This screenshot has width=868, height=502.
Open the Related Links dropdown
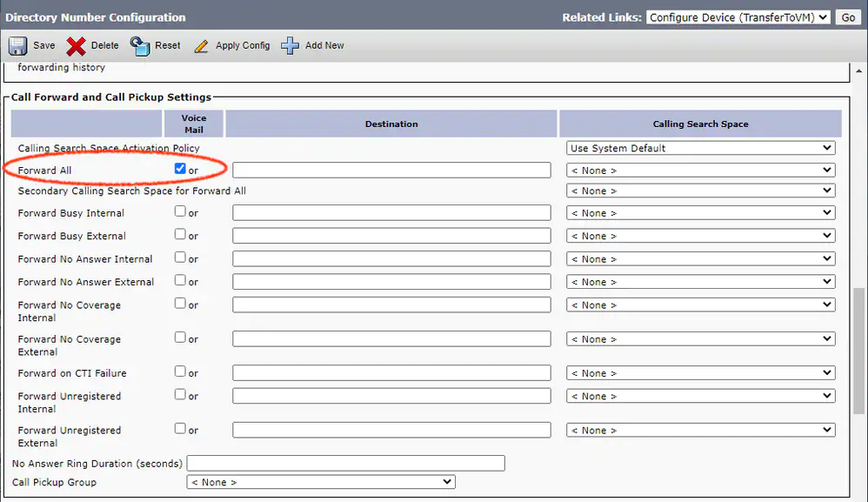coord(738,17)
